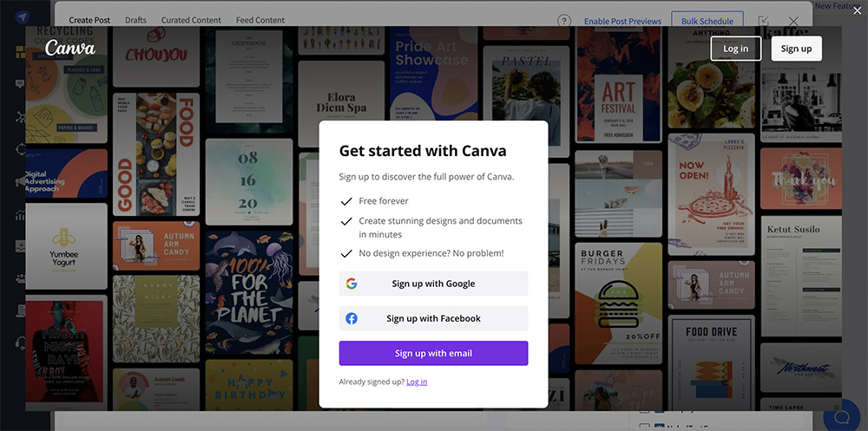Open the chat bubble icon in left sidebar
The width and height of the screenshot is (868, 431).
[21, 84]
